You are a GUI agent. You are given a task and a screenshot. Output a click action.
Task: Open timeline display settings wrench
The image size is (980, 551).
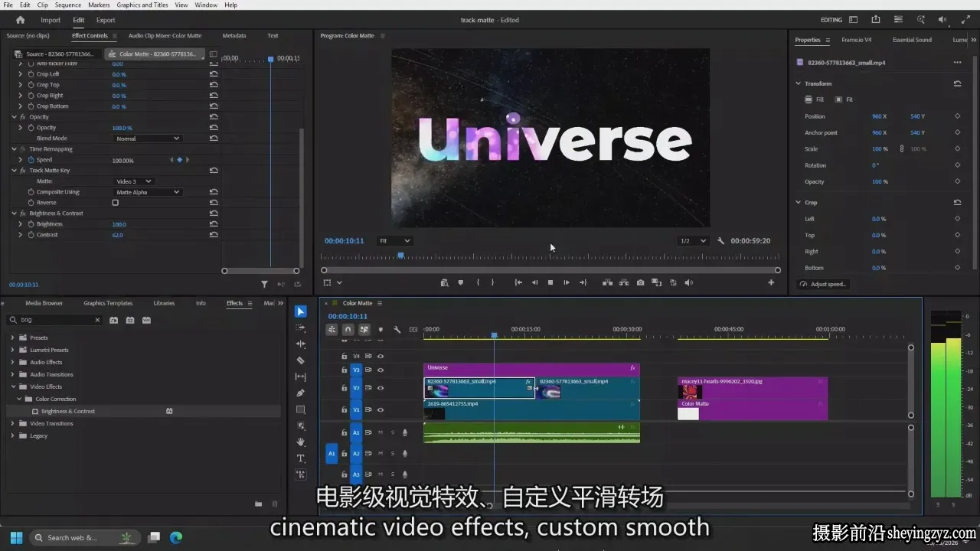pos(397,330)
